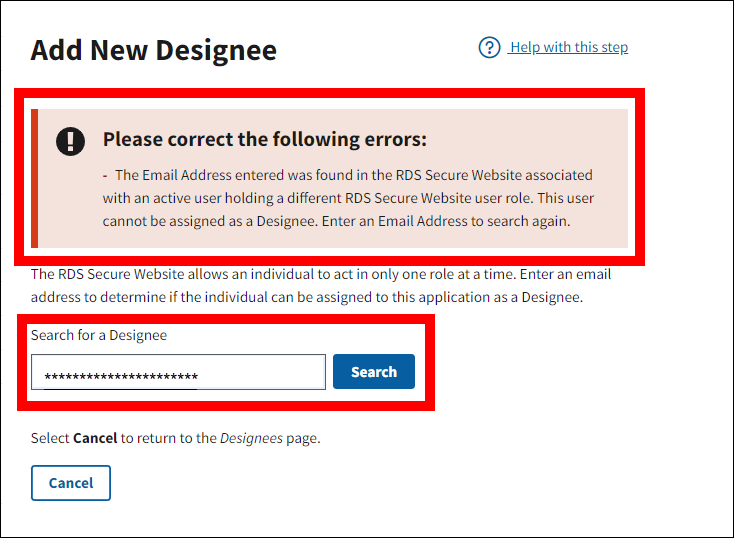Image resolution: width=734 pixels, height=538 pixels.
Task: Click the Please correct the following errors heading
Action: pyautogui.click(x=265, y=139)
